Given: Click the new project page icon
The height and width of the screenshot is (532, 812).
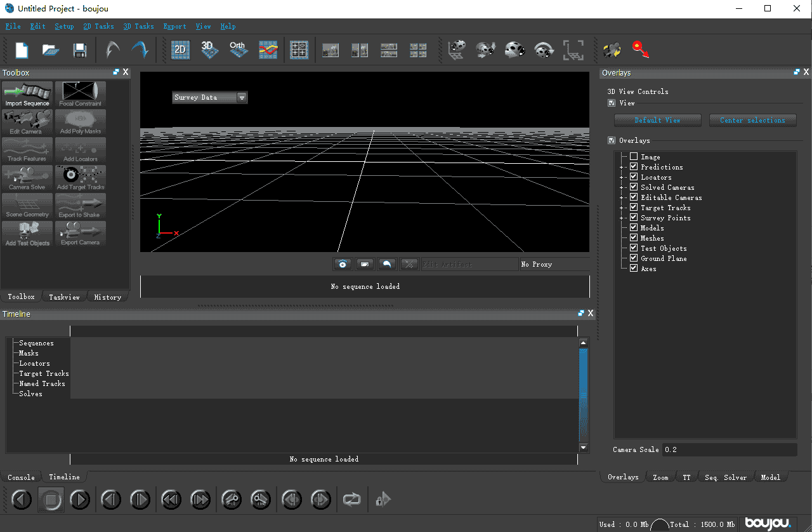Looking at the screenshot, I should click(x=22, y=50).
